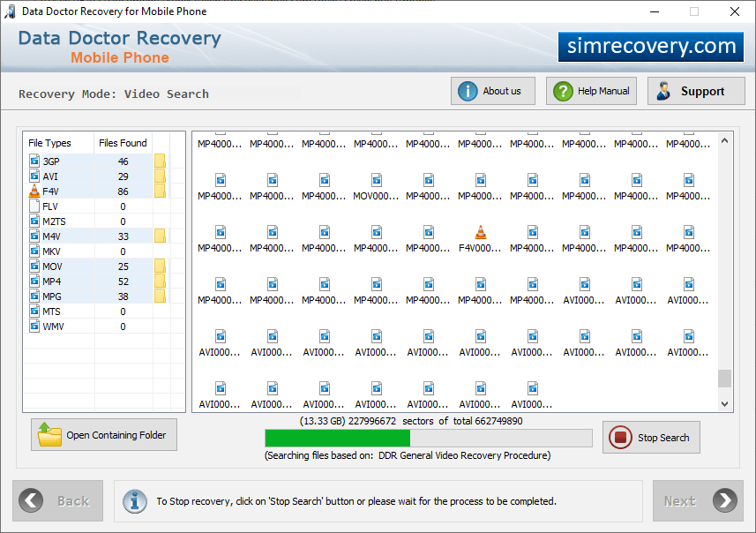The image size is (756, 533).
Task: Click the 29 files found count for AVI
Action: (x=123, y=176)
